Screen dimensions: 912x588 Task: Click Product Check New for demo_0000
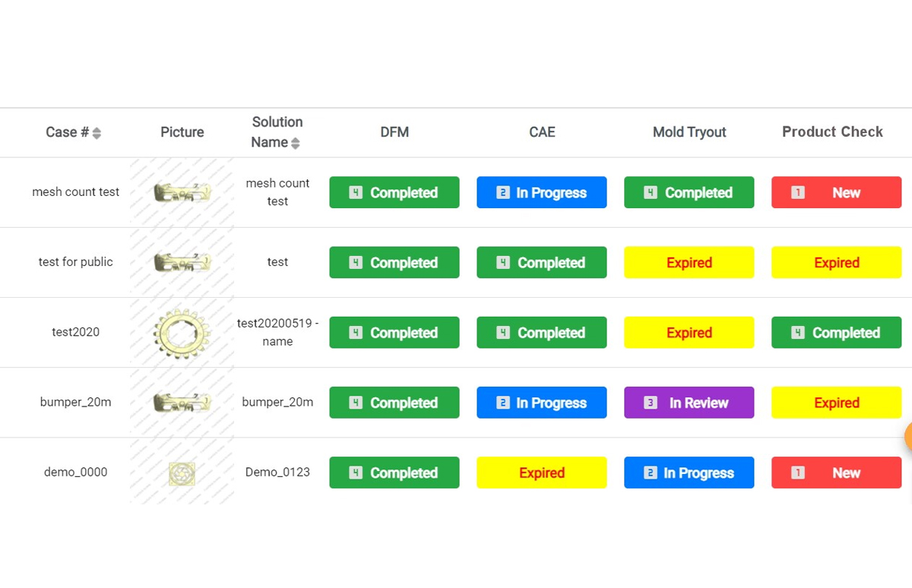(x=837, y=473)
